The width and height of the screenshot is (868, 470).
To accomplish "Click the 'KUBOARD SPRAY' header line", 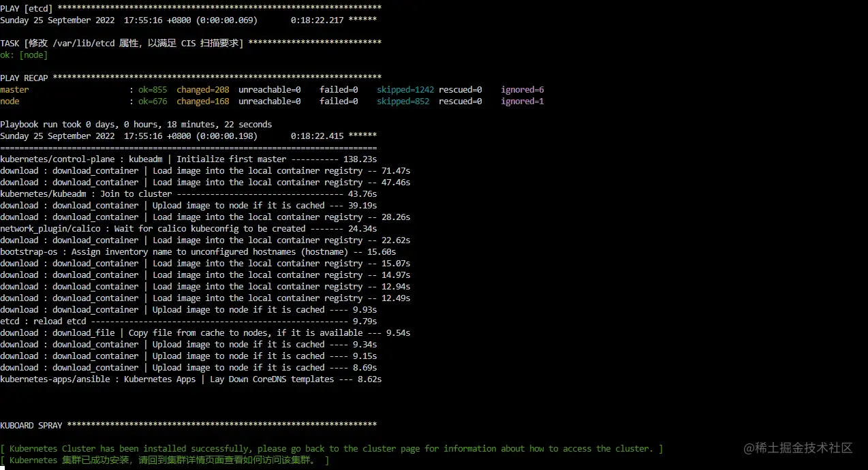I will coord(189,425).
